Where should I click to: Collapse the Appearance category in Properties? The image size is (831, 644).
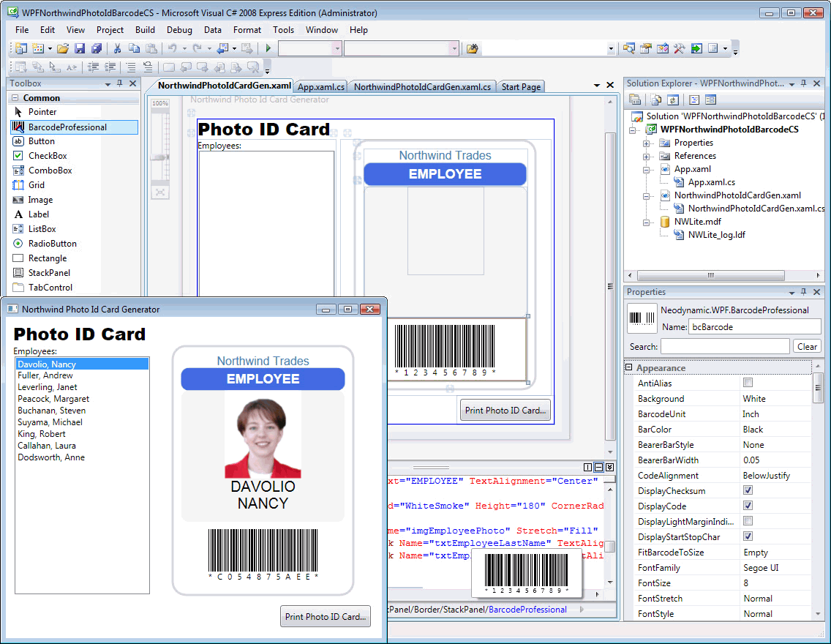629,367
